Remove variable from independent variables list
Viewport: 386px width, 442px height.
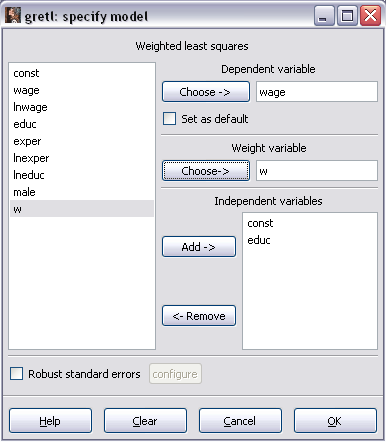coord(199,316)
